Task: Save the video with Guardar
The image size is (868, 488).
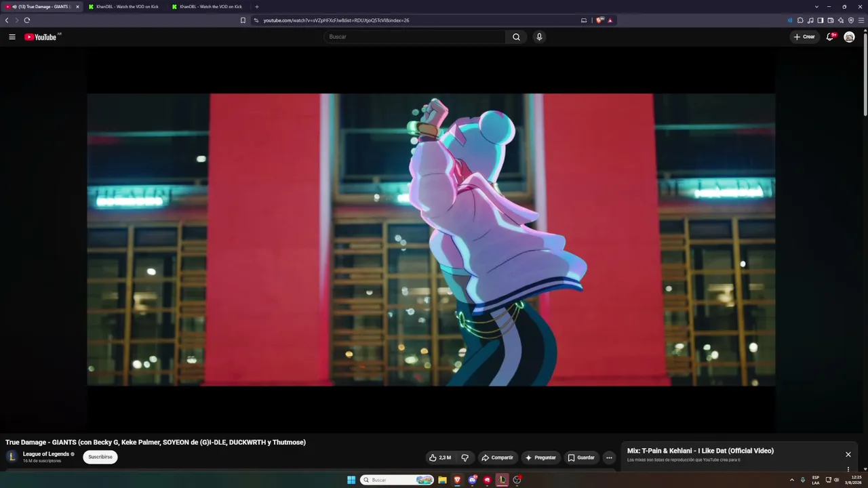Action: click(x=581, y=457)
